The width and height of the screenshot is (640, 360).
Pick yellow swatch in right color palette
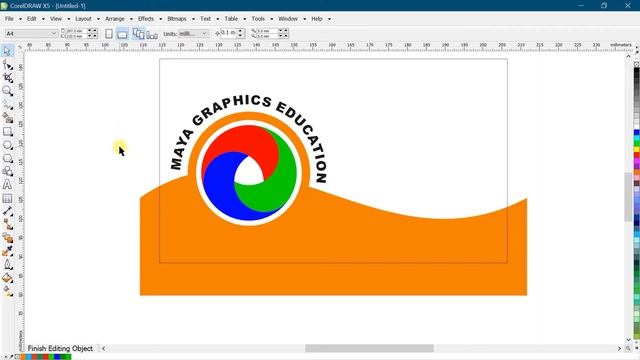click(x=636, y=149)
